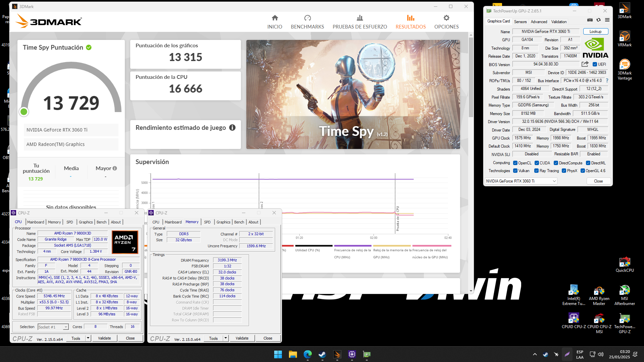Open the Benchmarks gauge icon

(x=307, y=18)
